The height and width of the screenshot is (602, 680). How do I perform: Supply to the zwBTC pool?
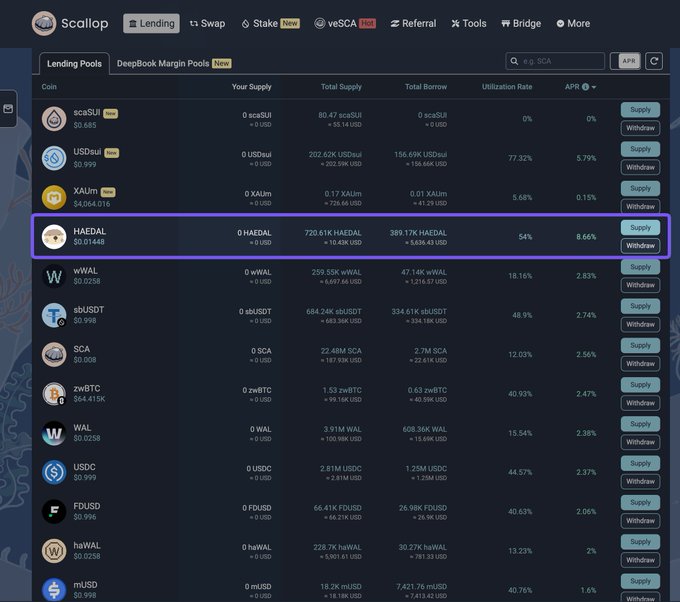640,385
